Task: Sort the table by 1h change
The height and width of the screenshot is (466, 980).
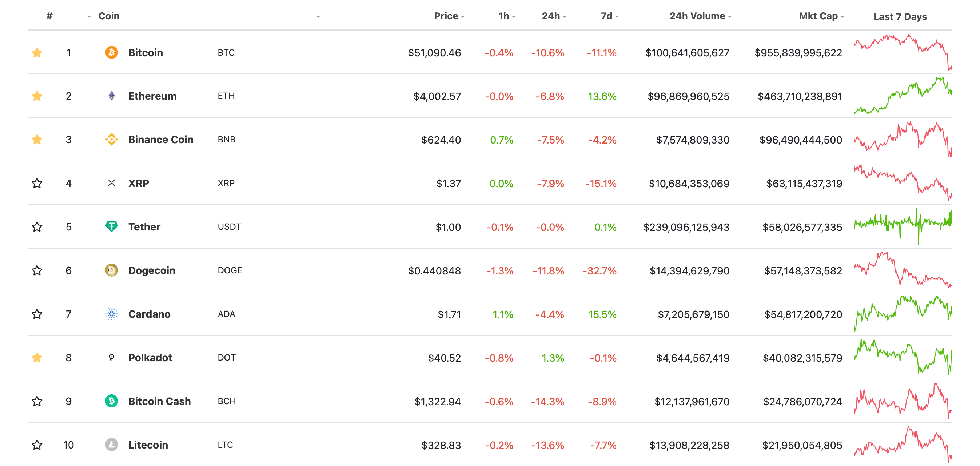Action: tap(504, 16)
